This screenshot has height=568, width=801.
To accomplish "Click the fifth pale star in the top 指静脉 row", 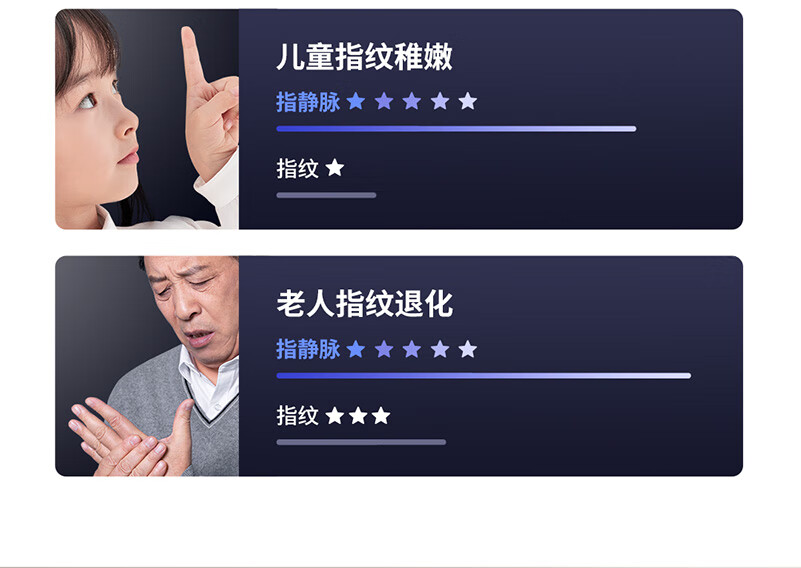I will pos(467,101).
